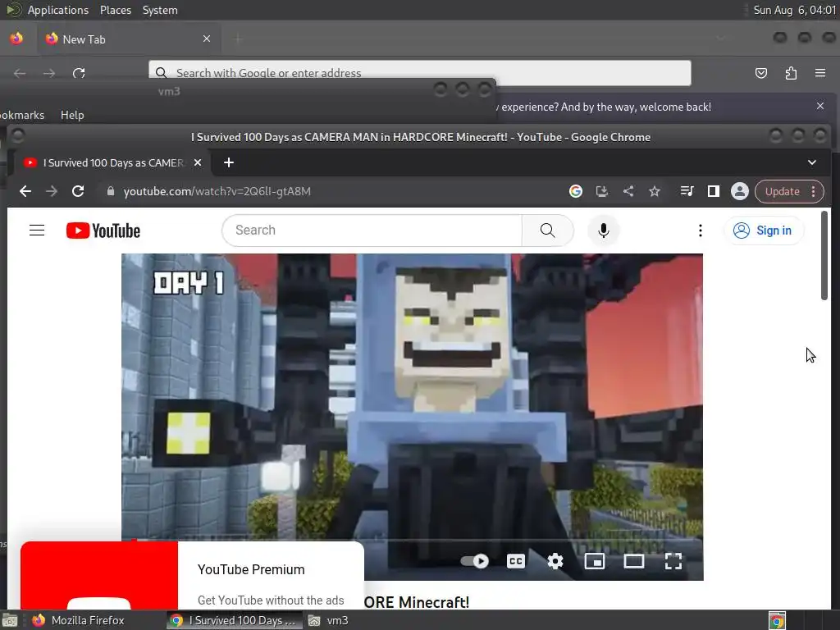
Task: Click the clock Sun Aug 6, 04:01
Action: (794, 10)
